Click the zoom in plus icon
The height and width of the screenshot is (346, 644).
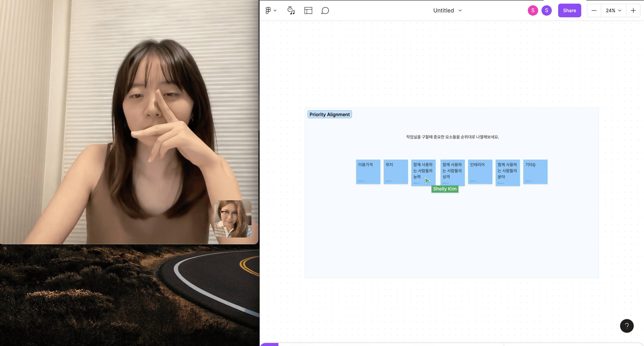(x=633, y=10)
